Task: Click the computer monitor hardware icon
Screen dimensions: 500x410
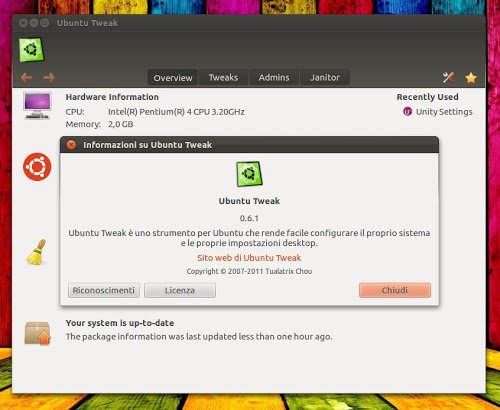Action: click(37, 106)
